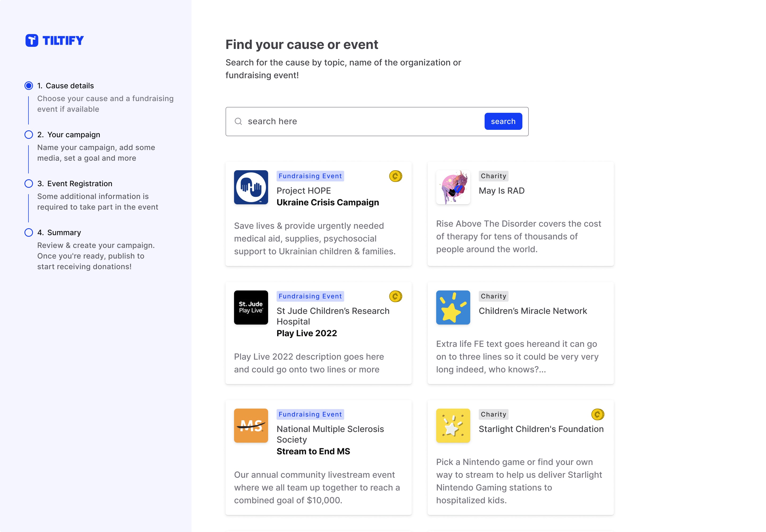The width and height of the screenshot is (766, 532).
Task: Click 'Pick a Nintendo game' description text
Action: tap(519, 481)
